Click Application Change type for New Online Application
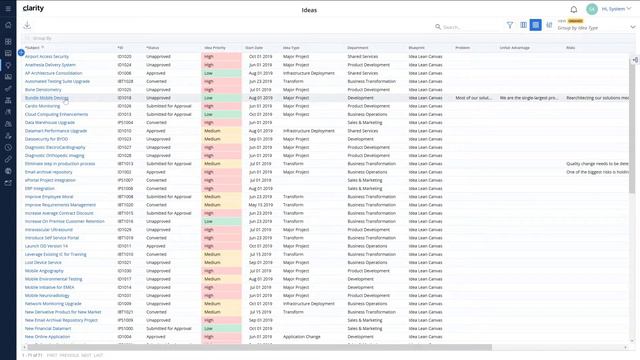 coord(302,337)
